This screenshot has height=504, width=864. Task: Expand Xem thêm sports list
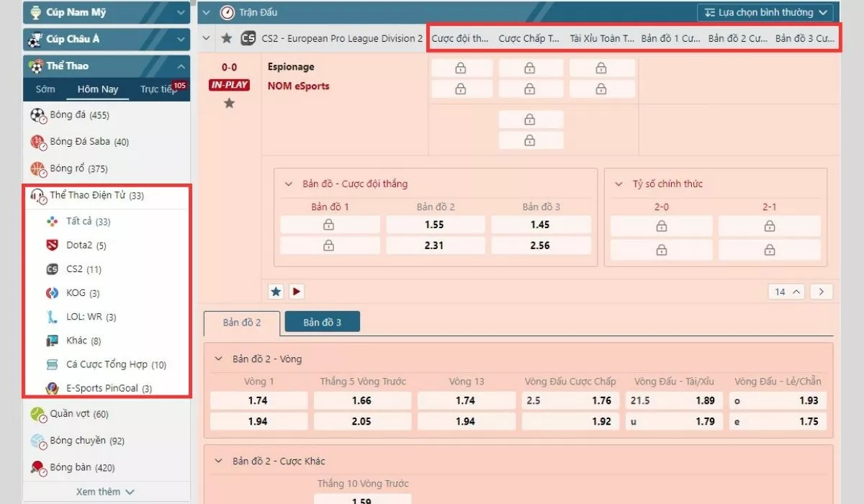coord(106,492)
